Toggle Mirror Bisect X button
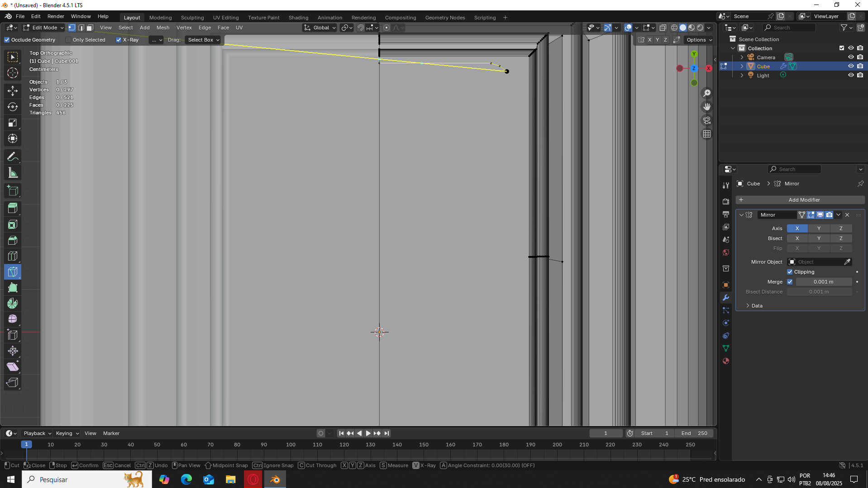 (x=797, y=238)
